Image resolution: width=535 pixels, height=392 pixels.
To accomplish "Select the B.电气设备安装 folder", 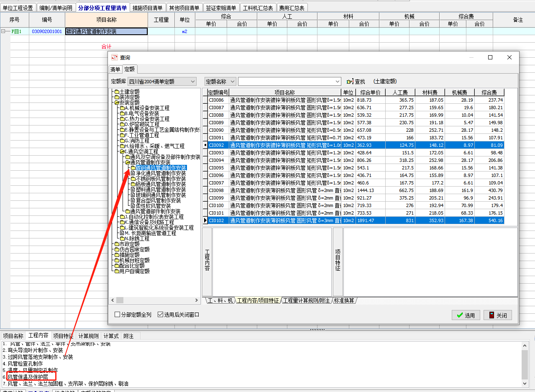I will (x=141, y=113).
